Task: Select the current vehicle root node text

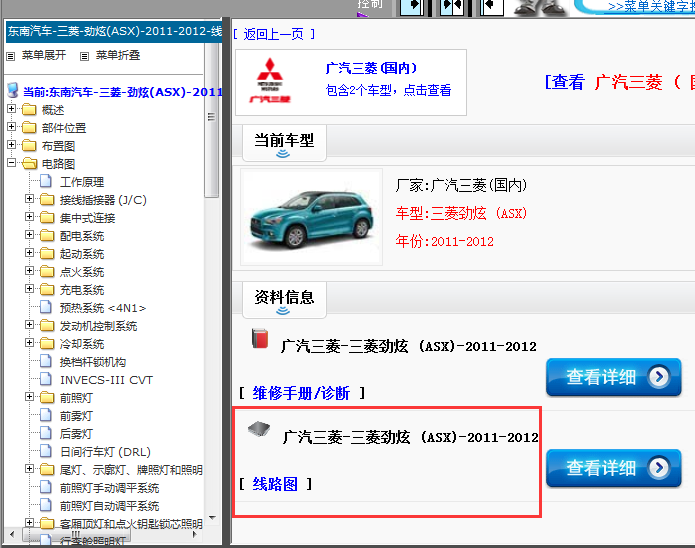Action: click(122, 92)
